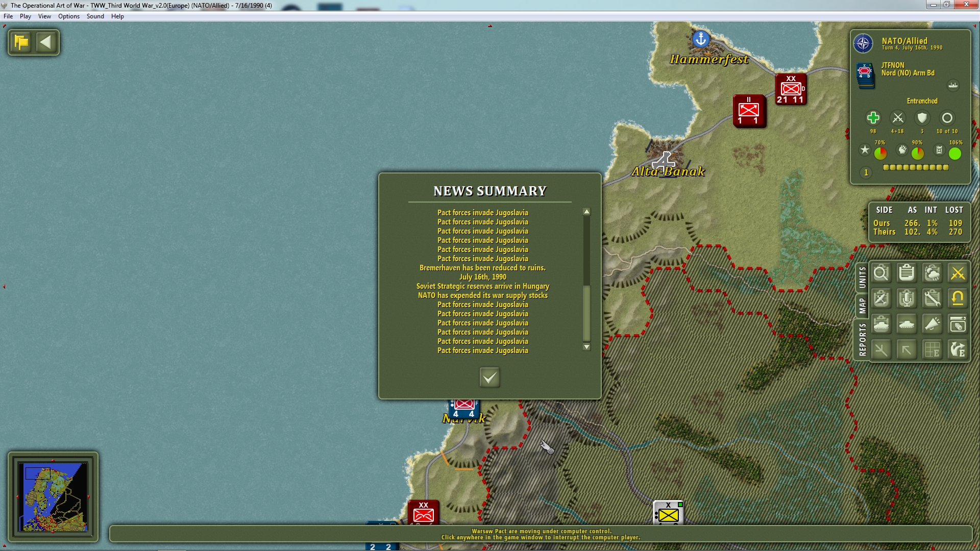Image resolution: width=980 pixels, height=551 pixels.
Task: Confirm News Summary with checkmark button
Action: click(489, 378)
